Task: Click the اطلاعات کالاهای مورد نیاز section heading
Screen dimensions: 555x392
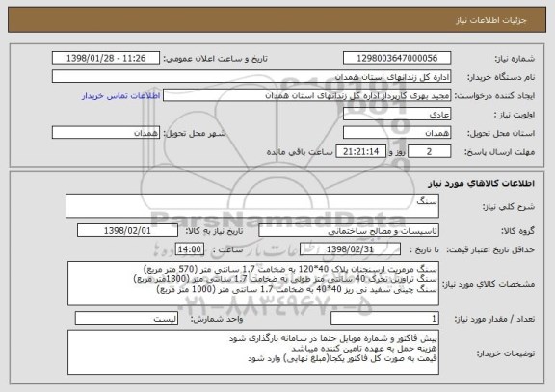Action: click(481, 183)
